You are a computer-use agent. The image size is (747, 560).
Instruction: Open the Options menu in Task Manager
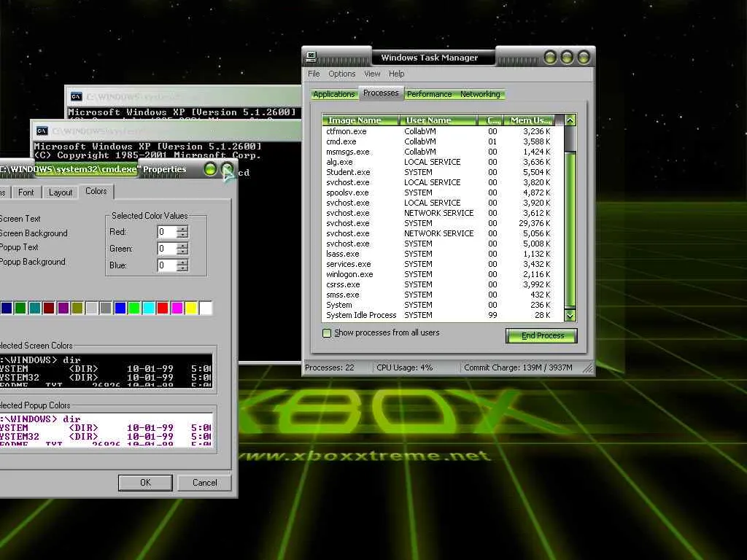point(341,74)
